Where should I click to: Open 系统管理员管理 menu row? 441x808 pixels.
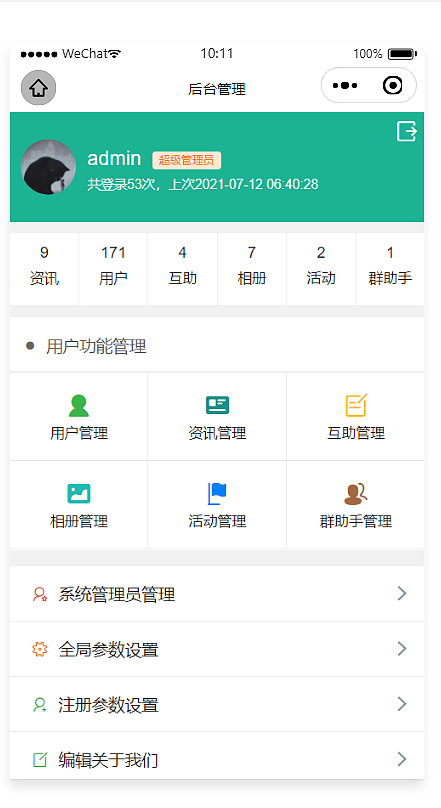click(x=217, y=594)
